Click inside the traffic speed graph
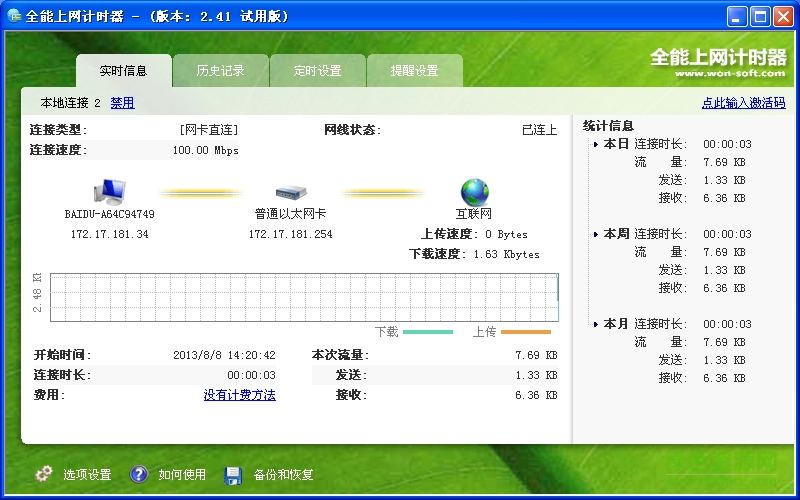This screenshot has width=800, height=500. [x=300, y=297]
